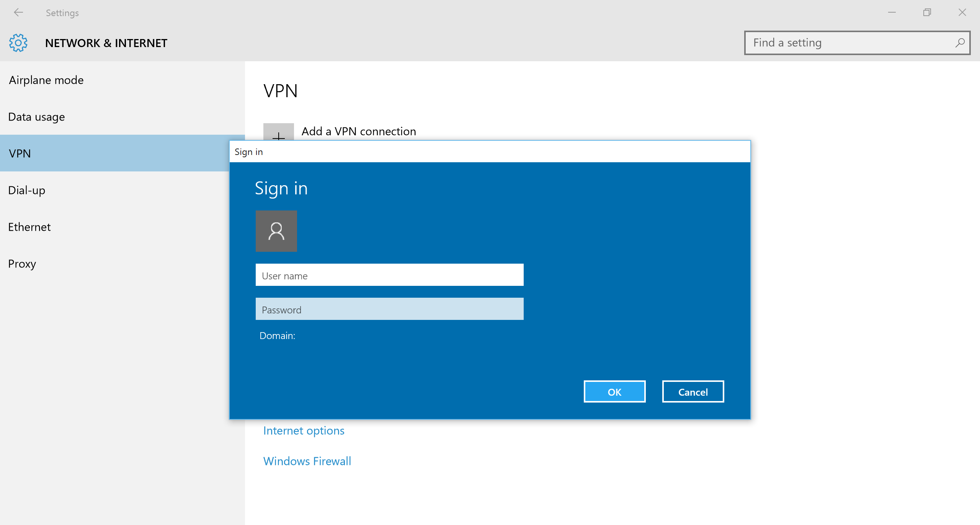
Task: Select the VPN sidebar item
Action: (x=115, y=153)
